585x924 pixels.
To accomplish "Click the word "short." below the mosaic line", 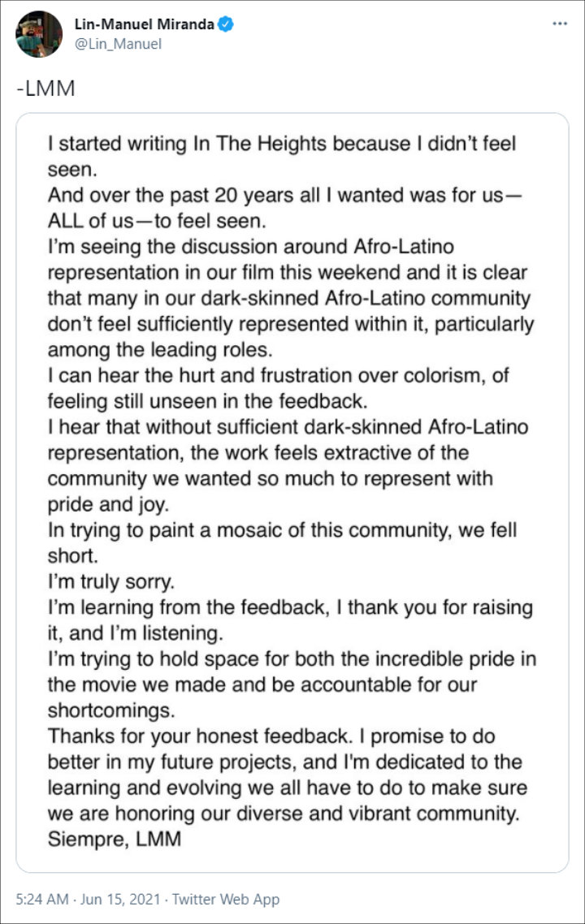I will (73, 556).
